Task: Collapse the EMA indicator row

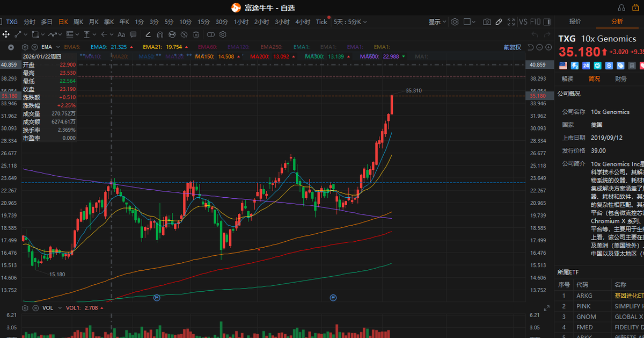Action: pos(11,47)
